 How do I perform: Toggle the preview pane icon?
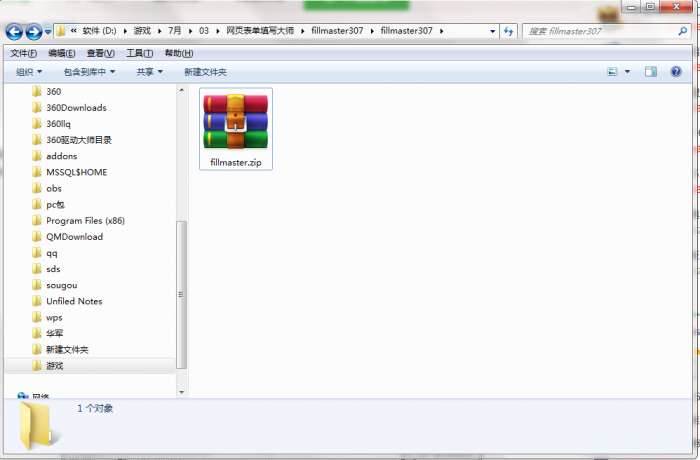[650, 72]
